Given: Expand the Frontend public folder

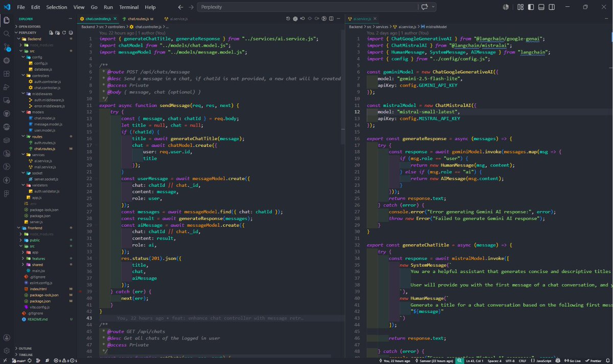Looking at the screenshot, I should click(45, 240).
